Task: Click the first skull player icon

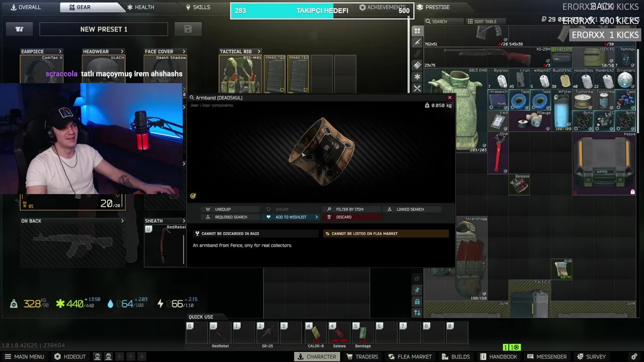Action: click(x=97, y=356)
